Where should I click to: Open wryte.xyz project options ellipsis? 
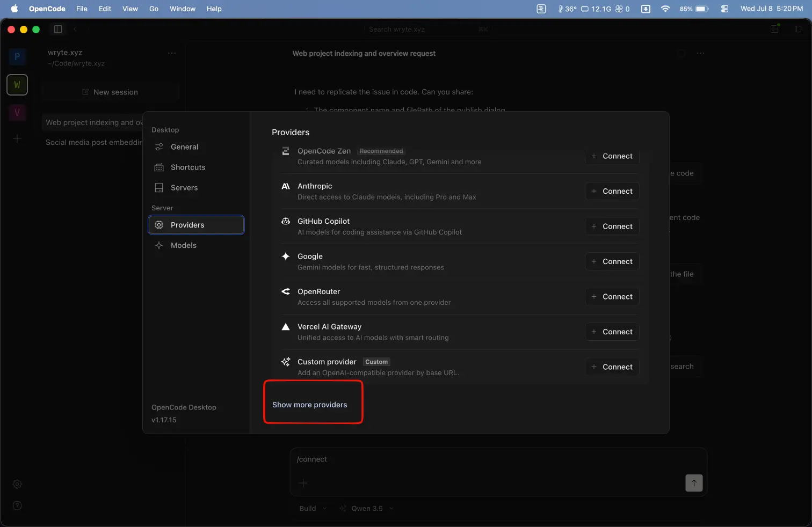[172, 53]
